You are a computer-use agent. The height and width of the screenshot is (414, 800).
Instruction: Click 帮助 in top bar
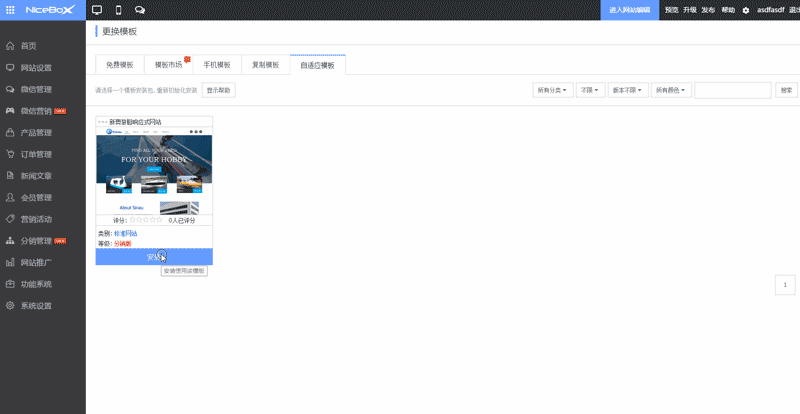(728, 10)
